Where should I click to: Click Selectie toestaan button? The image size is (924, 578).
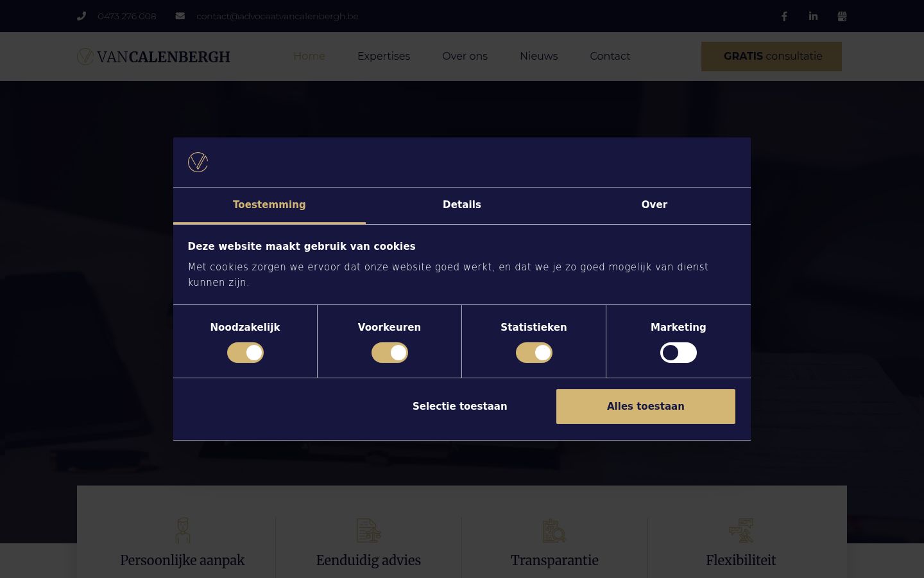pos(460,407)
